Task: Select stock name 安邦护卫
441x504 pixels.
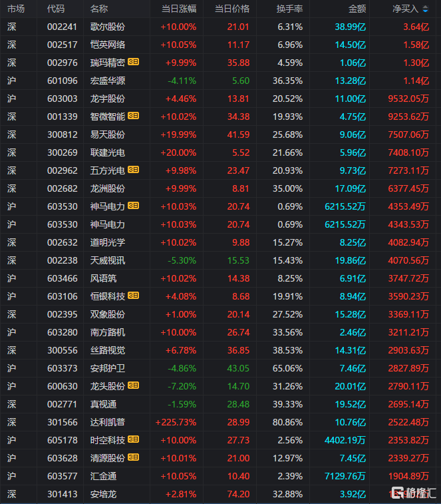Action: 108,368
